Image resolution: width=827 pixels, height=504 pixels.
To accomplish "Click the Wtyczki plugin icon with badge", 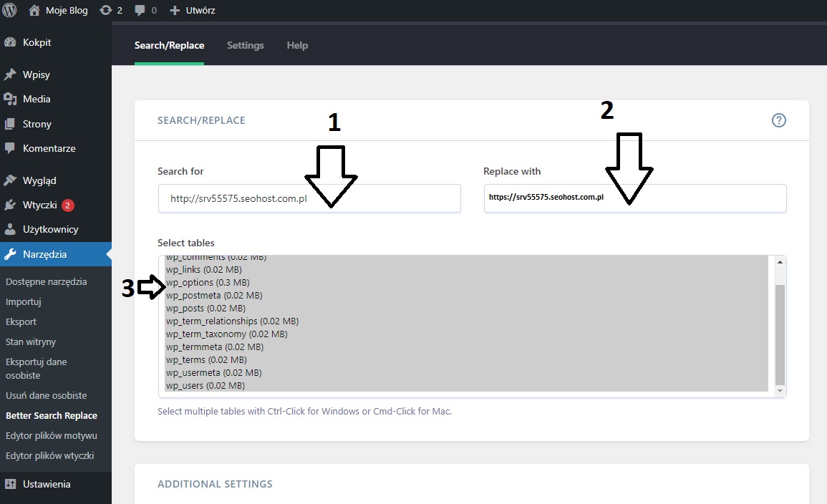I will pos(13,204).
